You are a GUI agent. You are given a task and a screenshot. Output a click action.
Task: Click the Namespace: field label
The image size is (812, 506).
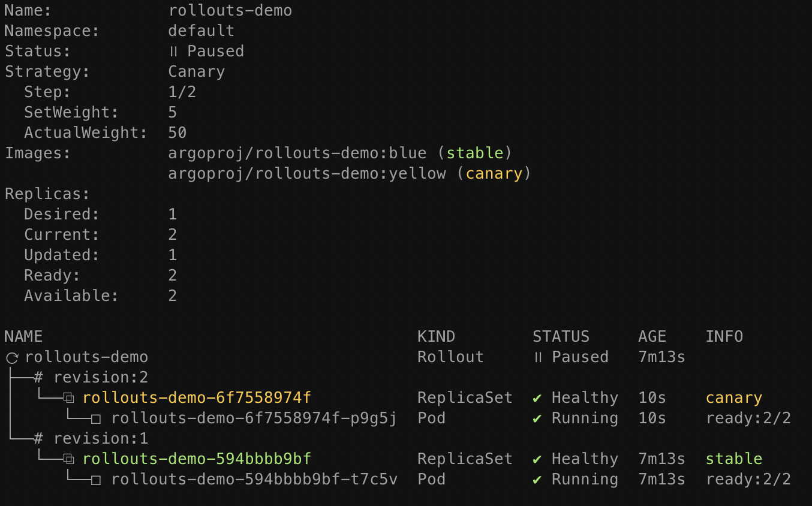tap(53, 31)
